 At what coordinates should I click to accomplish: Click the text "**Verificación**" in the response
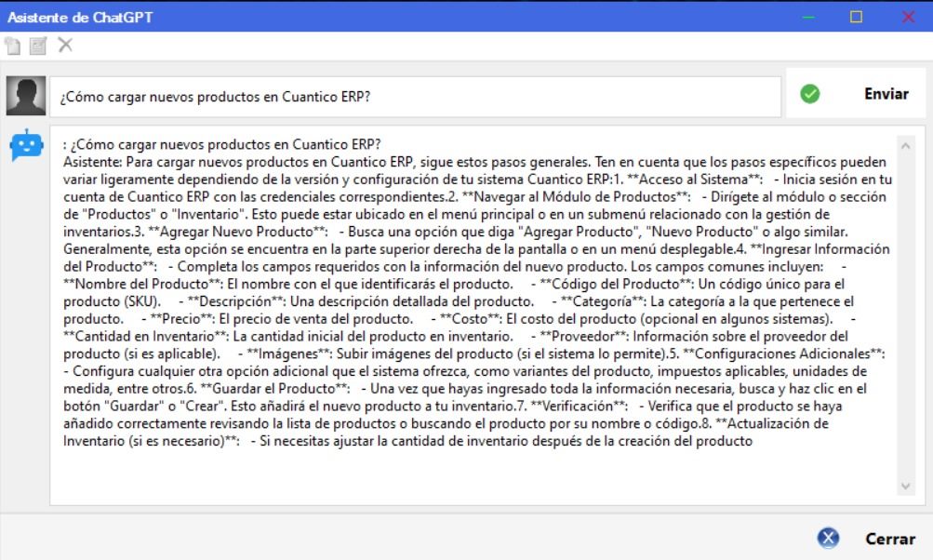[x=579, y=406]
